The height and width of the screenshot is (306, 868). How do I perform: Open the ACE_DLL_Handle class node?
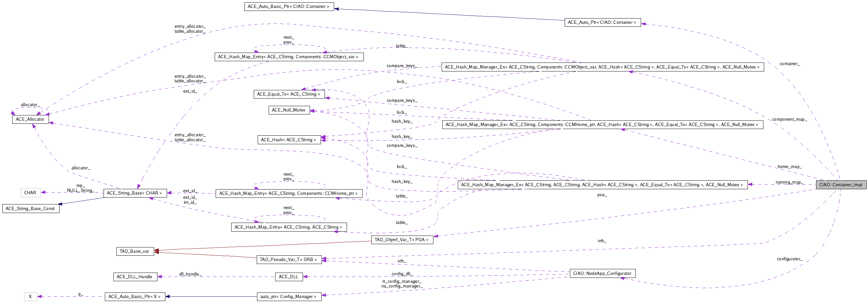click(135, 277)
